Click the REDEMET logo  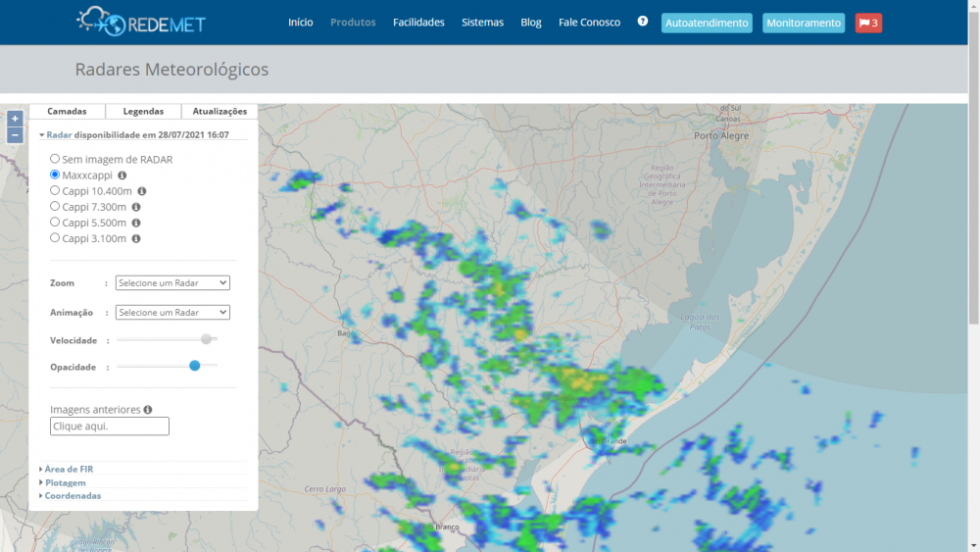click(141, 22)
